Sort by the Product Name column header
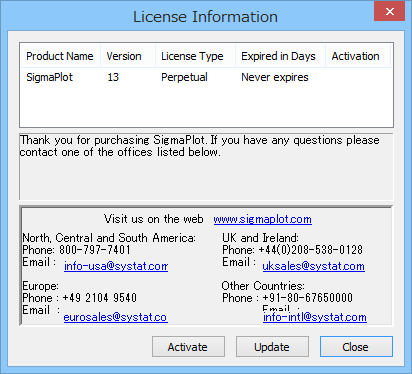The image size is (412, 374). click(60, 56)
